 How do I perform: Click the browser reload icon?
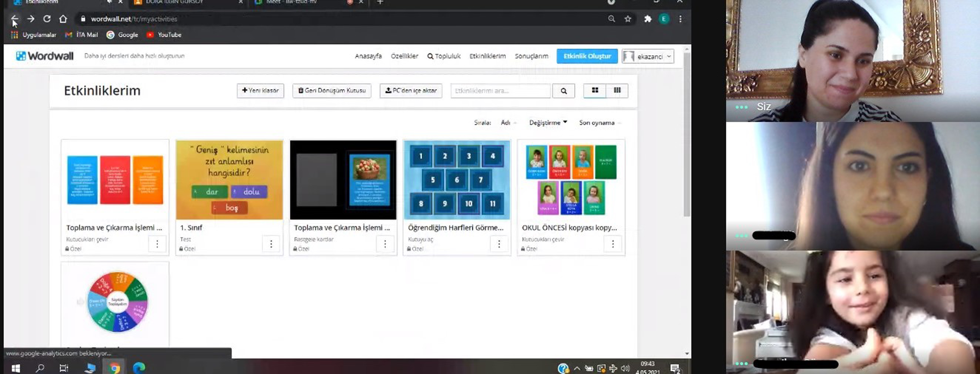point(47,19)
